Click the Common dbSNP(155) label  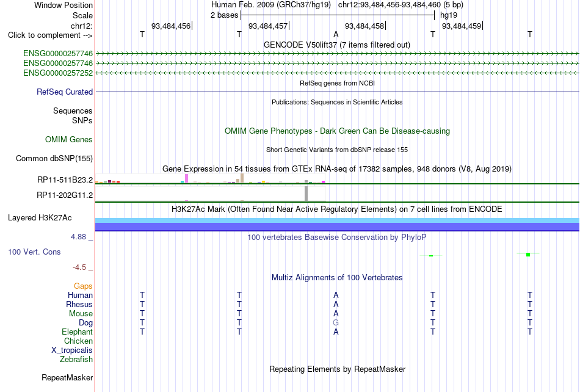tap(54, 158)
